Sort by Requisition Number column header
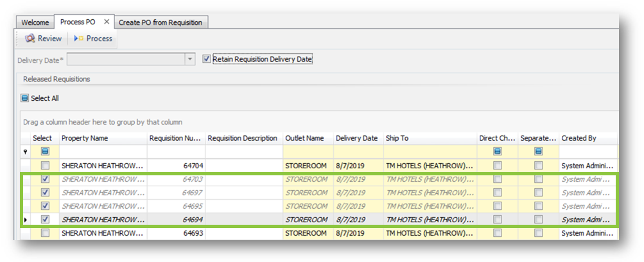644x262 pixels. pos(176,138)
